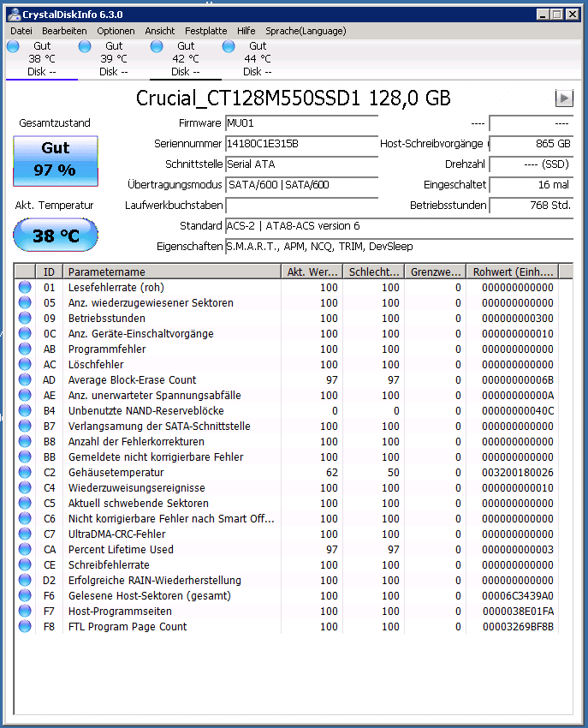The height and width of the screenshot is (728, 588).
Task: Click status icon of Schreibfehlerrate row
Action: [x=25, y=564]
